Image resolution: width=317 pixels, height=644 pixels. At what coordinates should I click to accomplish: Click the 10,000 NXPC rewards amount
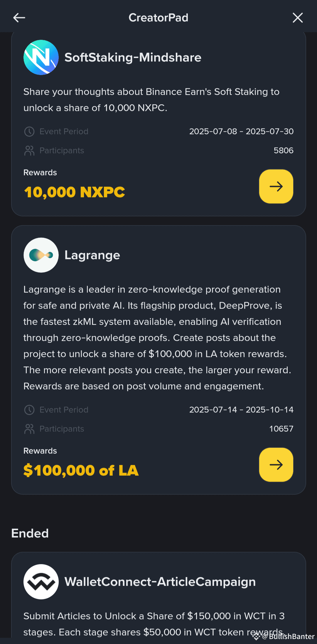coord(75,192)
